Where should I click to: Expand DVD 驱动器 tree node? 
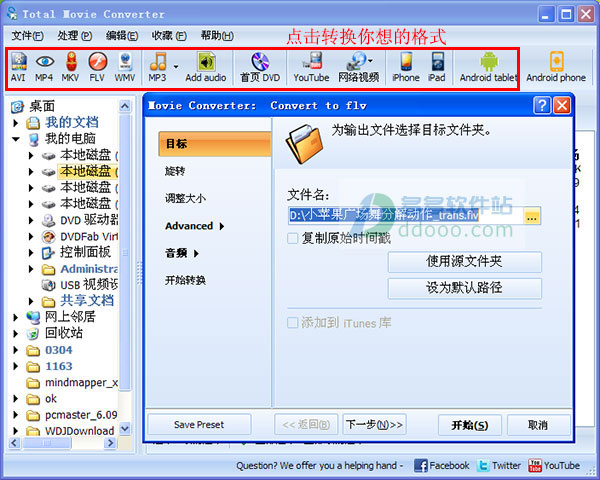click(31, 220)
